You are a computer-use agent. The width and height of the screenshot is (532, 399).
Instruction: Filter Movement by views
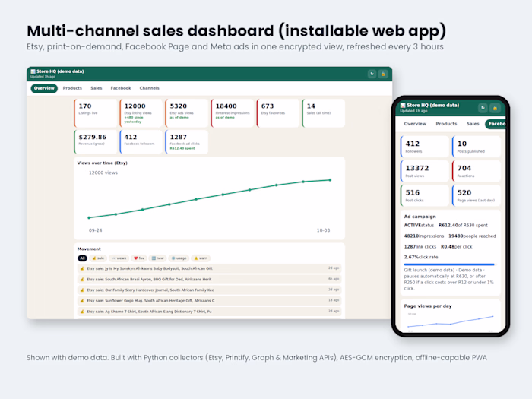pyautogui.click(x=119, y=258)
